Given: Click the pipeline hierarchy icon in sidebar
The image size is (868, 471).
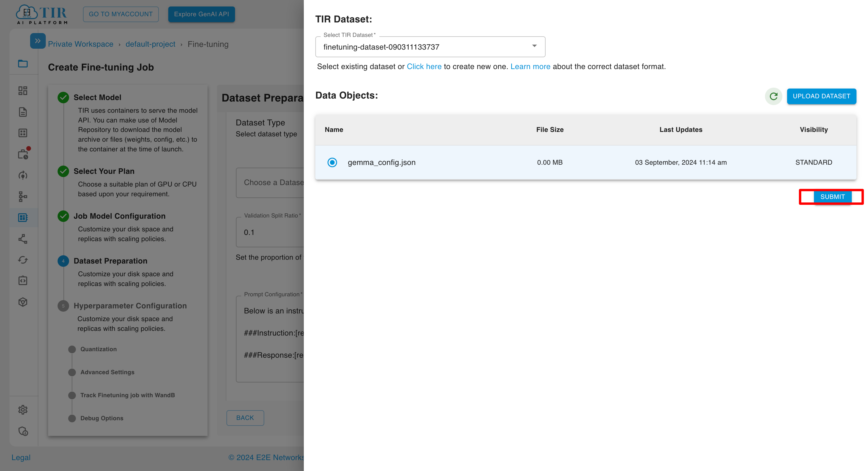Looking at the screenshot, I should [23, 197].
